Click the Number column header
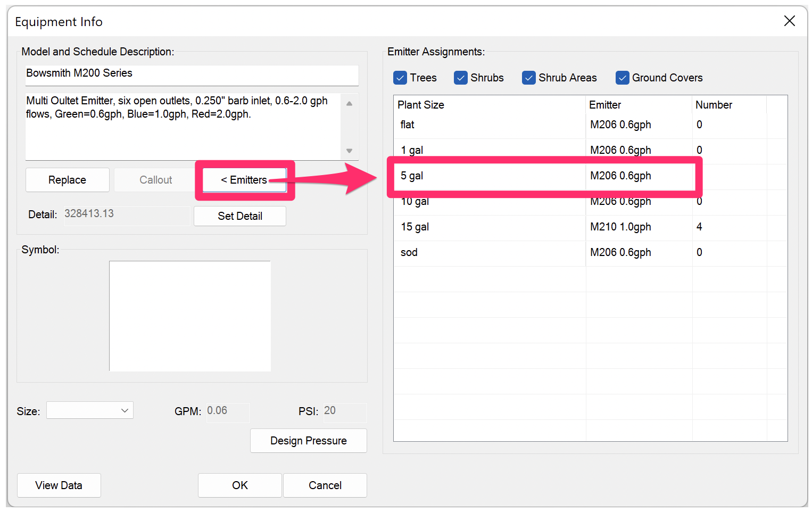Image resolution: width=812 pixels, height=512 pixels. coord(729,105)
